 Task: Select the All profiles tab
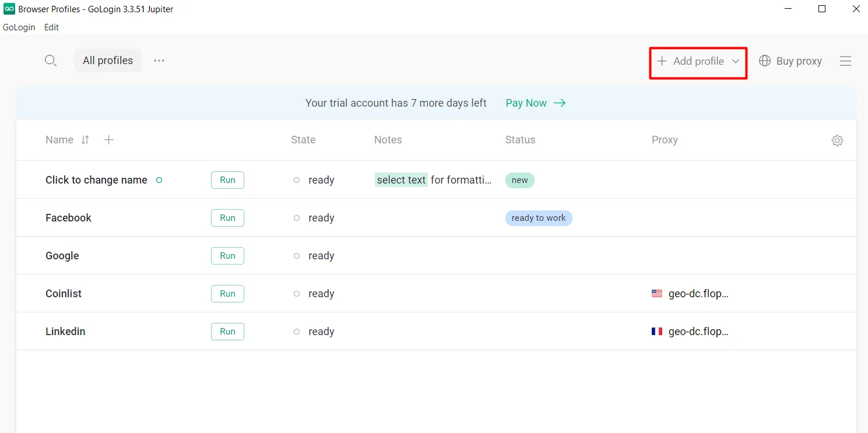108,61
